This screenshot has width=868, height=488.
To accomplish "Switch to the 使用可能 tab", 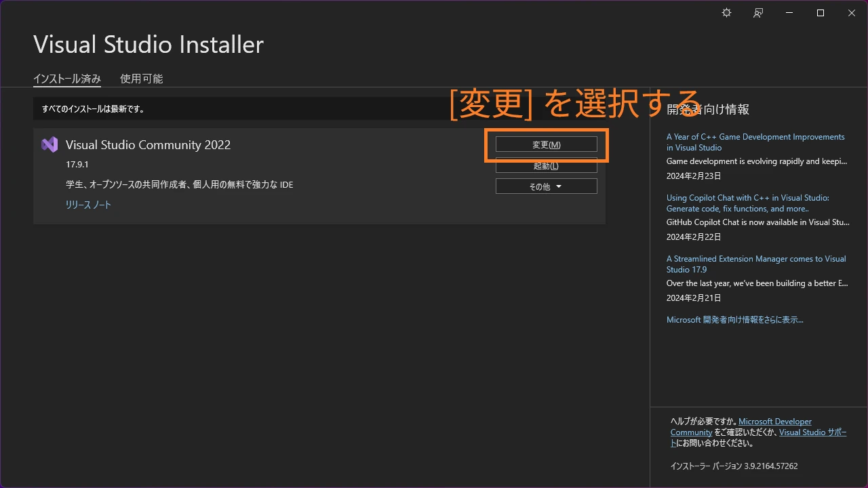I will pos(142,79).
